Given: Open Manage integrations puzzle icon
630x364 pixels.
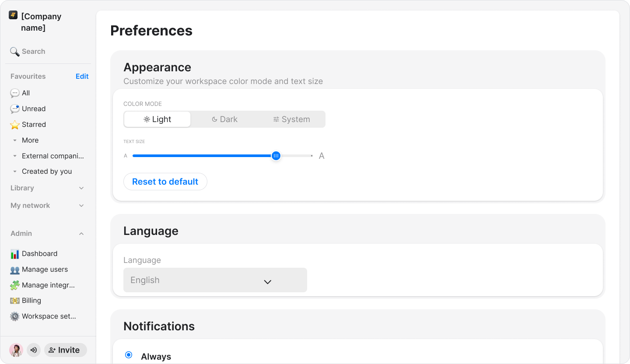Looking at the screenshot, I should tap(15, 285).
